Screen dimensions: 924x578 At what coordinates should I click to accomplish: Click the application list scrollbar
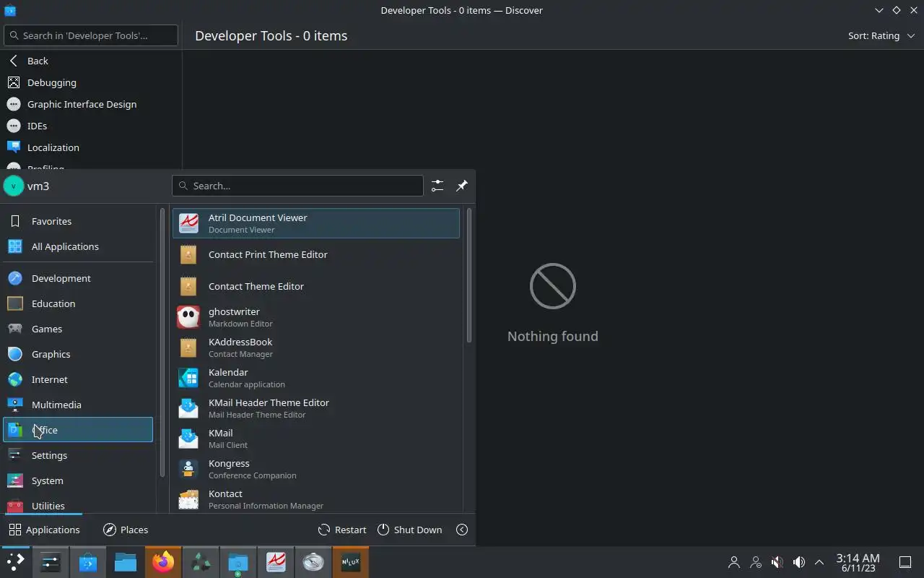tap(469, 275)
